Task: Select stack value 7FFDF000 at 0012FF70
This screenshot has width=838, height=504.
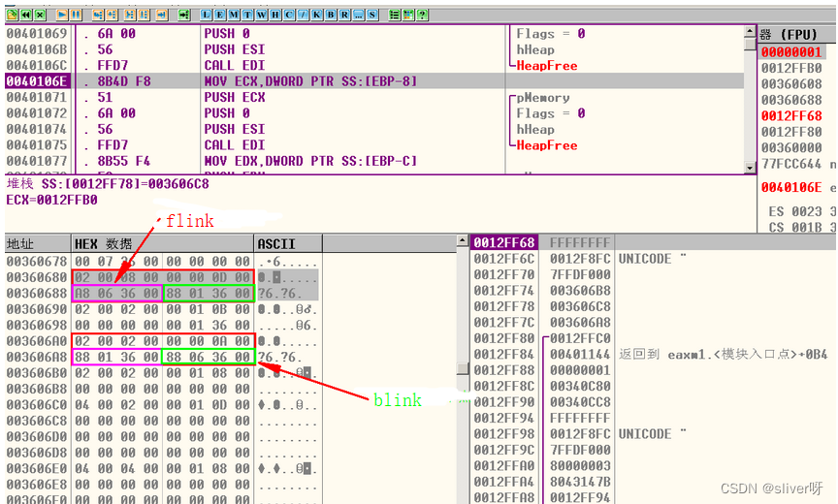Action: (580, 274)
